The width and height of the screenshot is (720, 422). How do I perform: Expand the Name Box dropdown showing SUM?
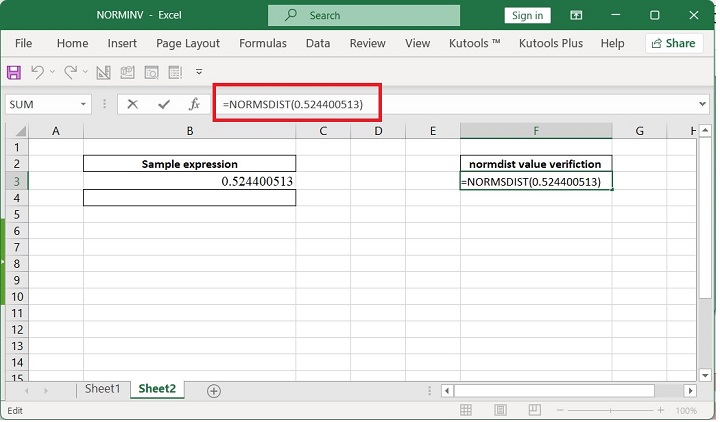(x=82, y=104)
